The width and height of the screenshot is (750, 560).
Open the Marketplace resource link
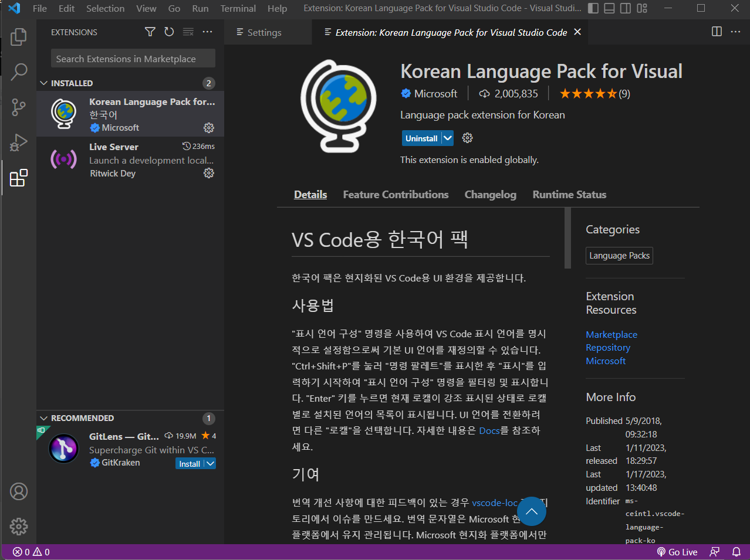coord(612,334)
